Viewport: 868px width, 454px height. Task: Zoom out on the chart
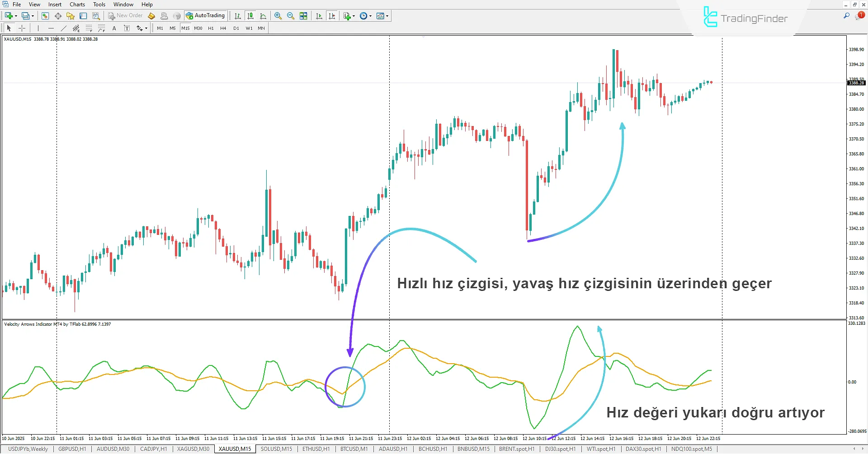pyautogui.click(x=291, y=16)
